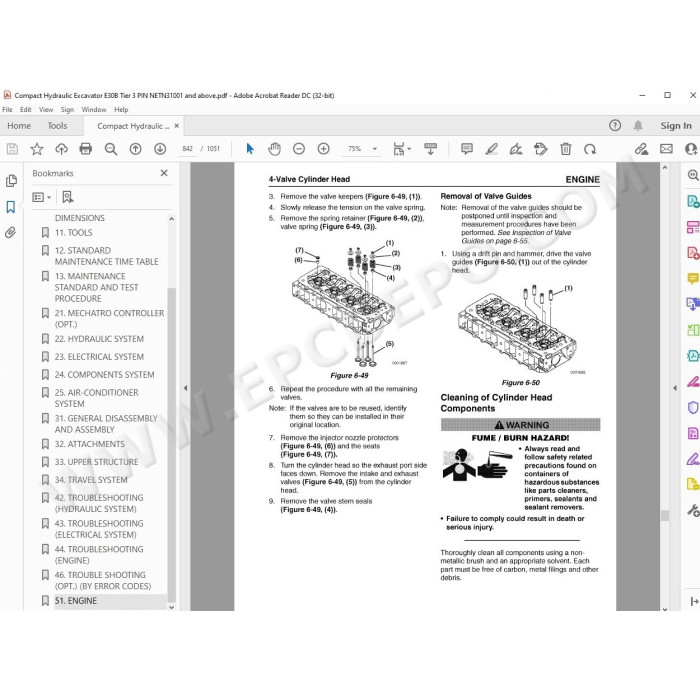Open the Comment tool in right pane
The height and width of the screenshot is (700, 700).
[692, 279]
